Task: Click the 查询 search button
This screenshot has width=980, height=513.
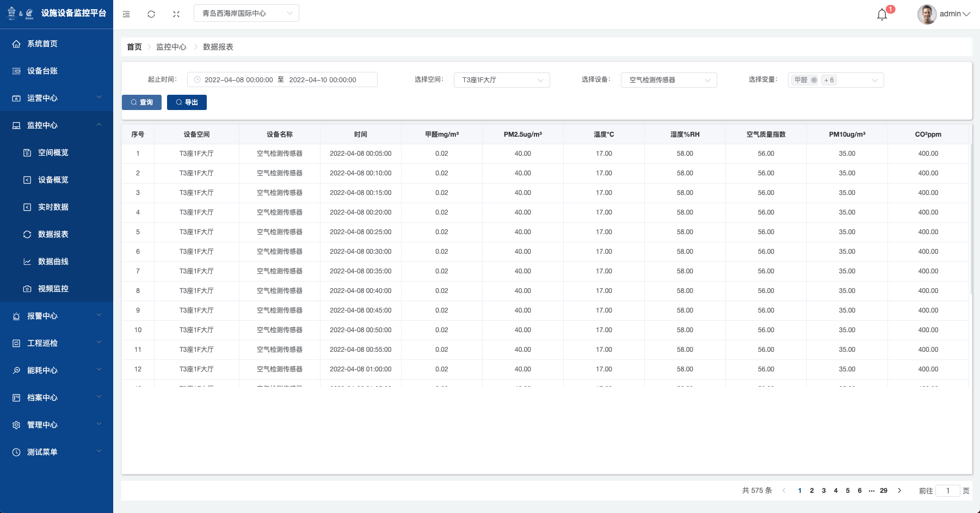Action: 141,102
